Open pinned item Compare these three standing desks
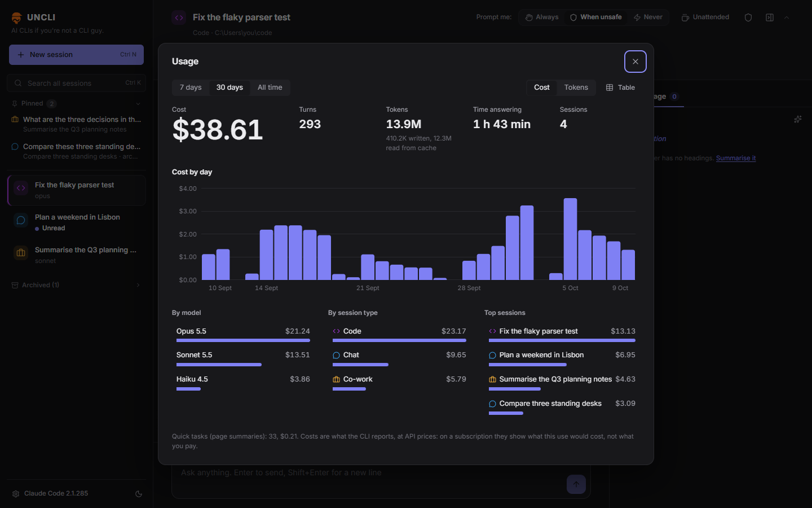The width and height of the screenshot is (812, 508). point(77,151)
